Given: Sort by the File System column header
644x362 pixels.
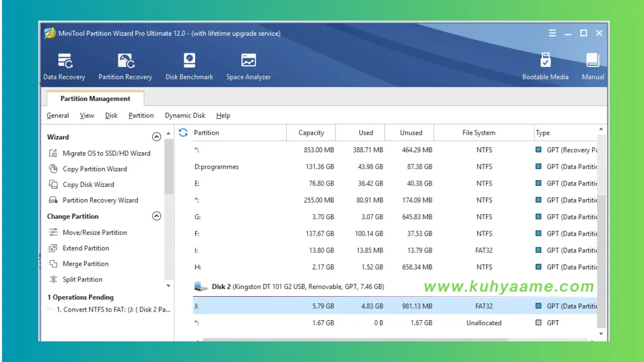Looking at the screenshot, I should (484, 133).
